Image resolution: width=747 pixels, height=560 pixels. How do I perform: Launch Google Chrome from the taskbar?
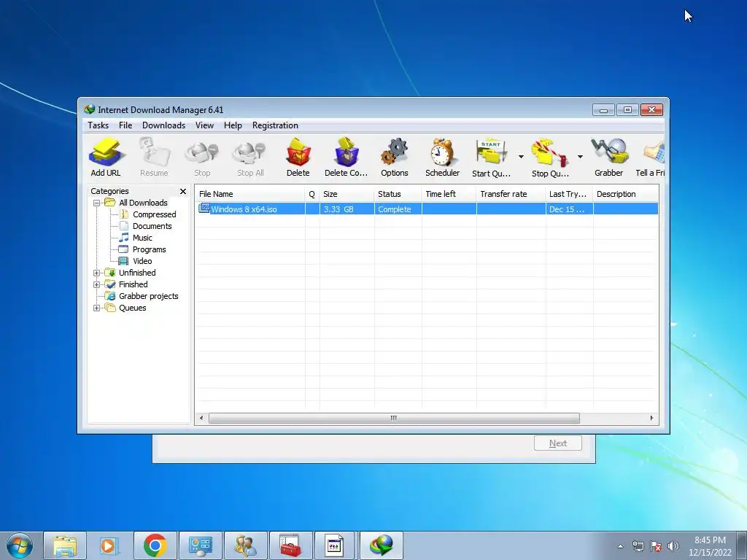[x=155, y=545]
